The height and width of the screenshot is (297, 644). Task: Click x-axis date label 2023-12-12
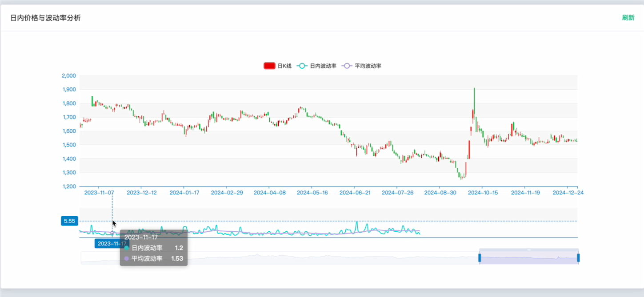(142, 193)
